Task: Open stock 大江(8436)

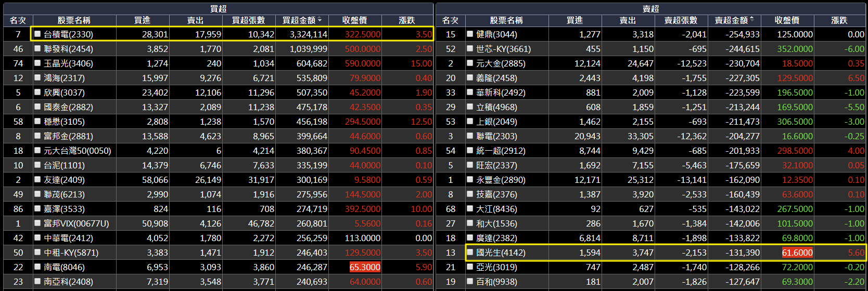Action: (x=496, y=209)
